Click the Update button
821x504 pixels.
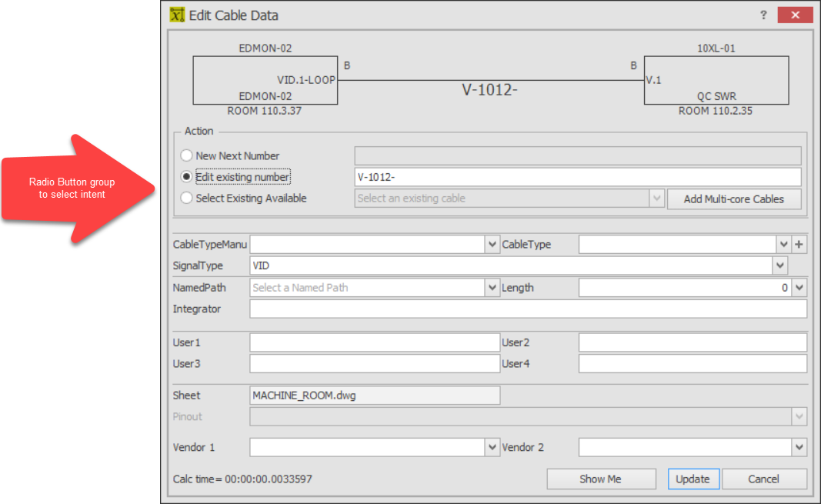693,479
